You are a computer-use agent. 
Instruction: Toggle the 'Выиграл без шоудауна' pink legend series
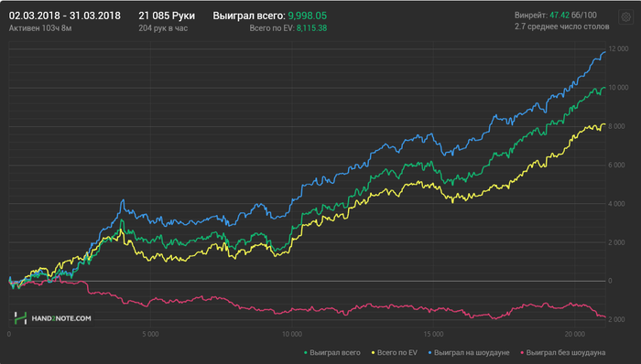[563, 353]
